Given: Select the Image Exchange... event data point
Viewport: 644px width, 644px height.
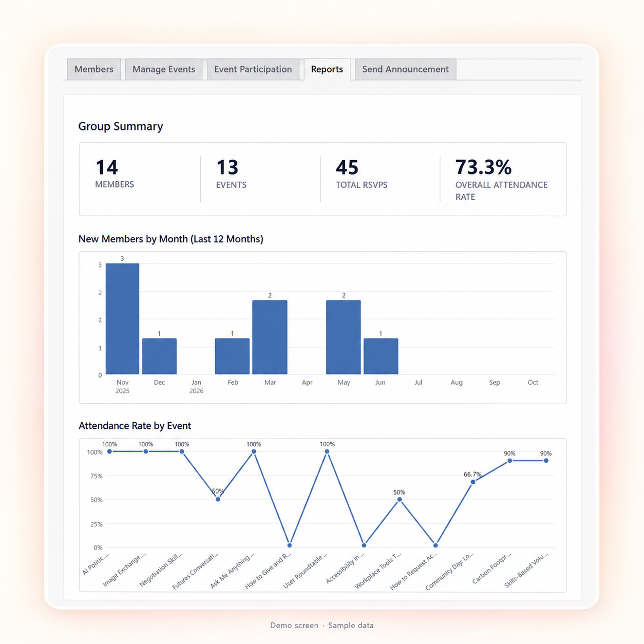Looking at the screenshot, I should click(x=146, y=451).
